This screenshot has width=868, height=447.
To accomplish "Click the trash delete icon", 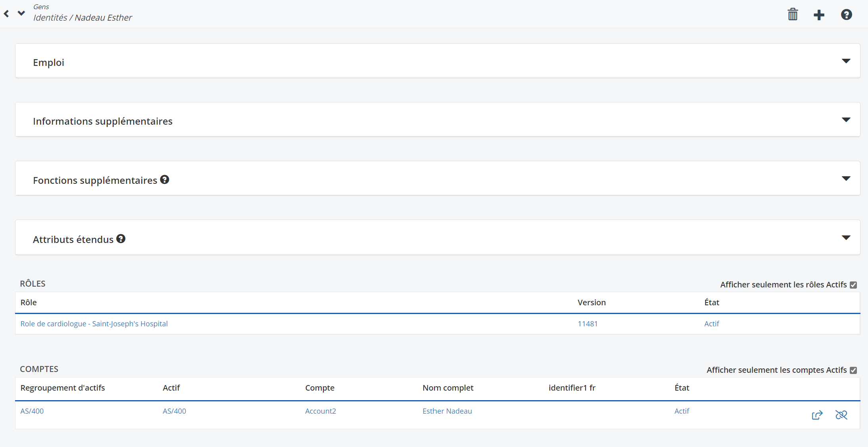I will click(x=793, y=15).
